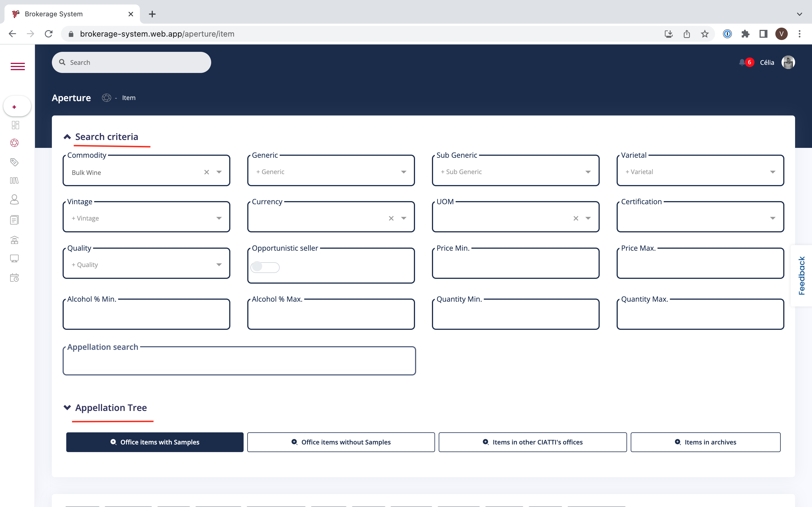
Task: Select Office items without Samples tab
Action: tap(341, 442)
